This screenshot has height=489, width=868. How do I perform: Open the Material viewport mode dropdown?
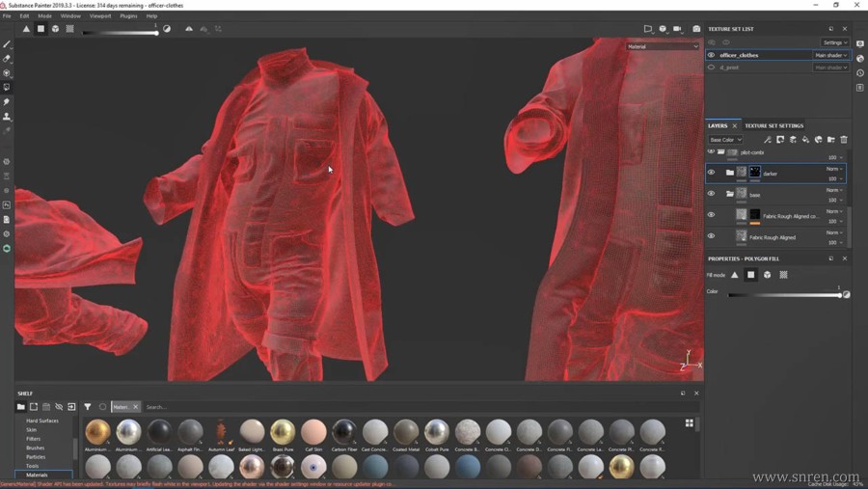pyautogui.click(x=663, y=46)
